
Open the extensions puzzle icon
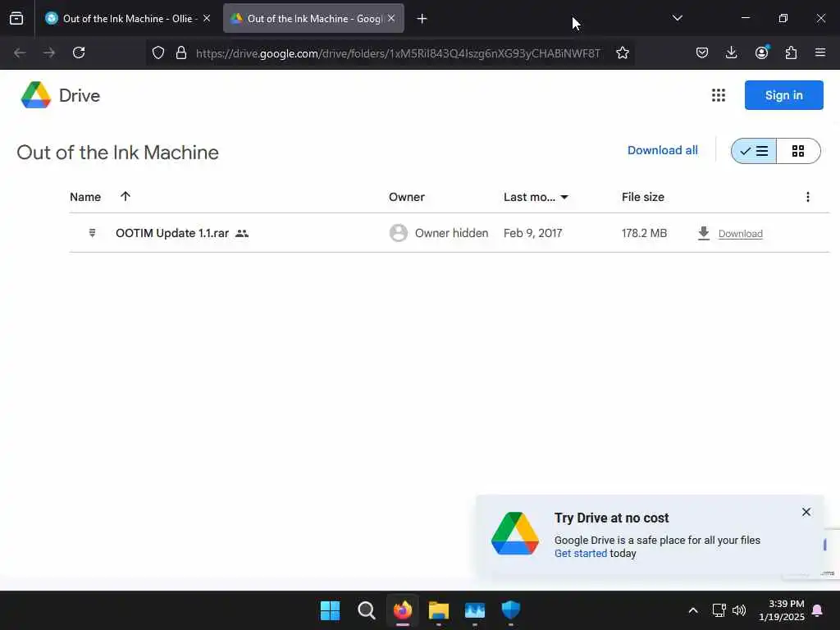click(791, 52)
